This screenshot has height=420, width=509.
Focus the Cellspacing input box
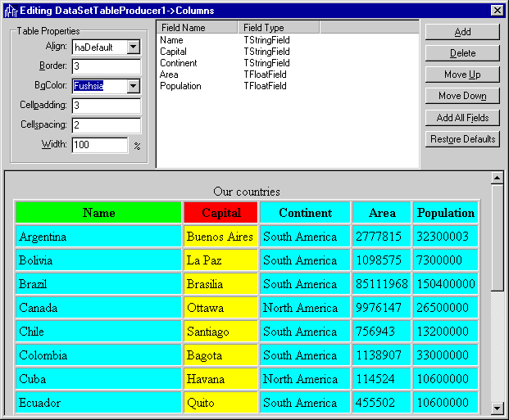click(x=106, y=125)
